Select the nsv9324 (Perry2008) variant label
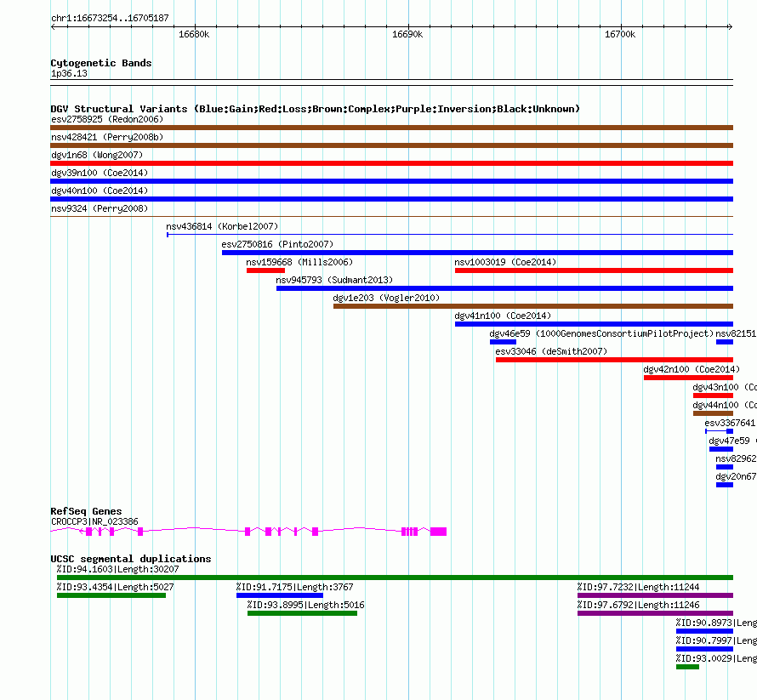 [100, 208]
